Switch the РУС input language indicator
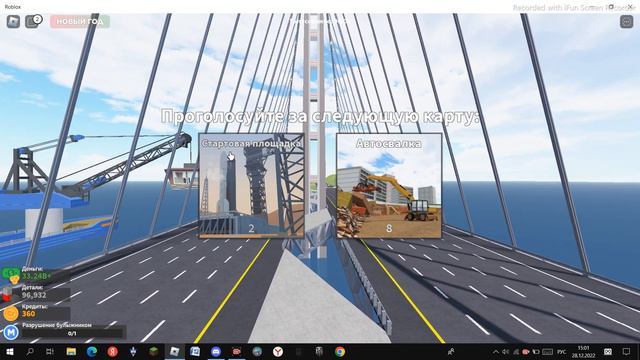 click(562, 351)
